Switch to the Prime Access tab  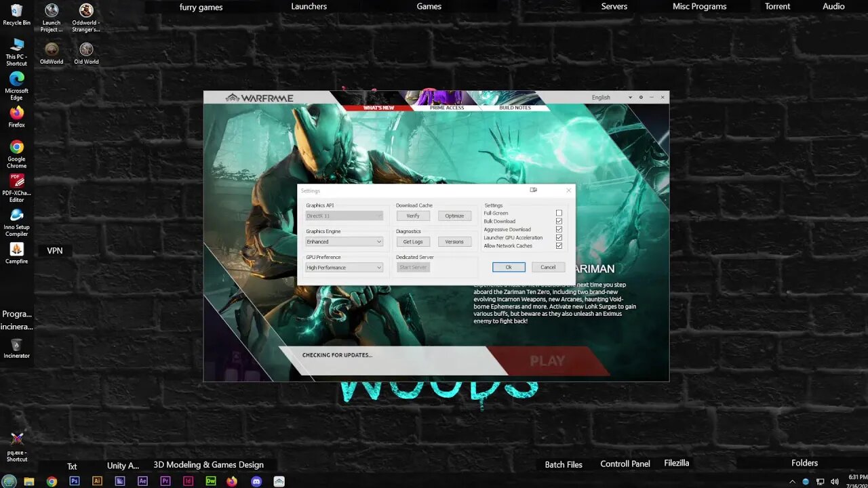[447, 108]
